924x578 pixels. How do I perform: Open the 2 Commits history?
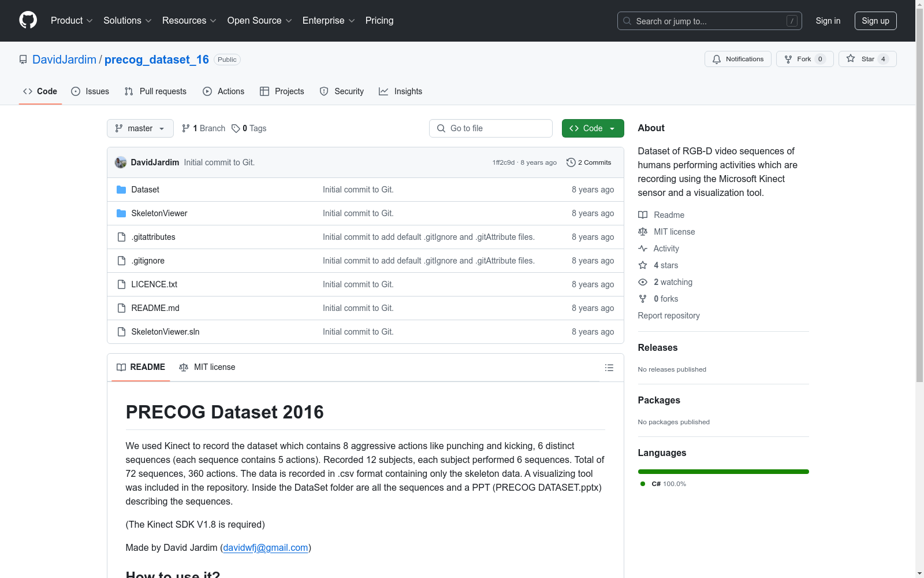(588, 162)
